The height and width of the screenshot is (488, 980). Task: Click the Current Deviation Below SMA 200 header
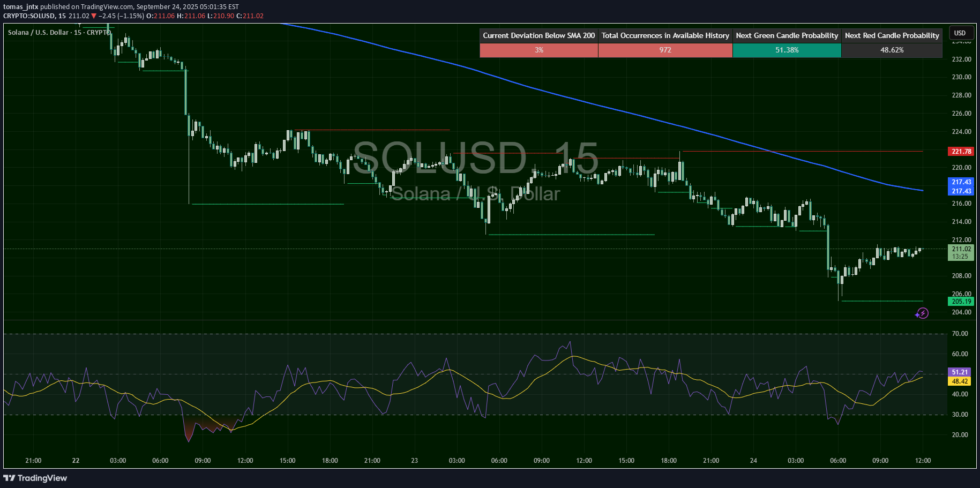pos(538,35)
